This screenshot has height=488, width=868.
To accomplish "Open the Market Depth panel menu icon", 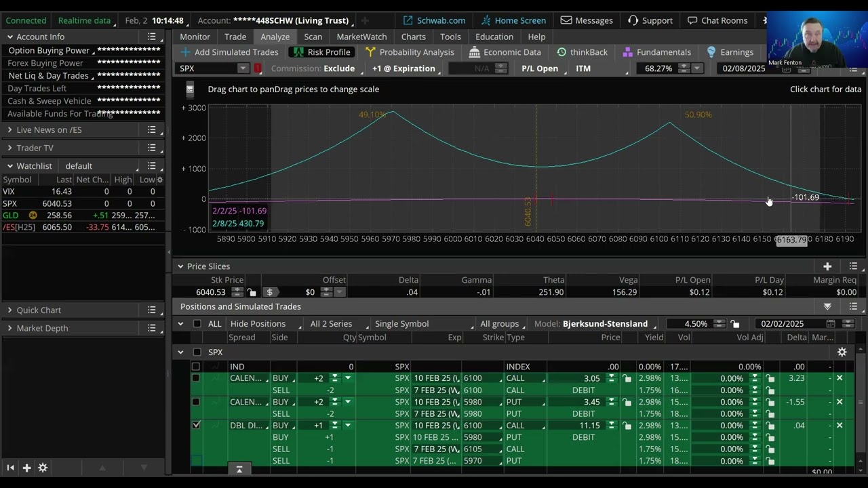I will click(x=152, y=328).
